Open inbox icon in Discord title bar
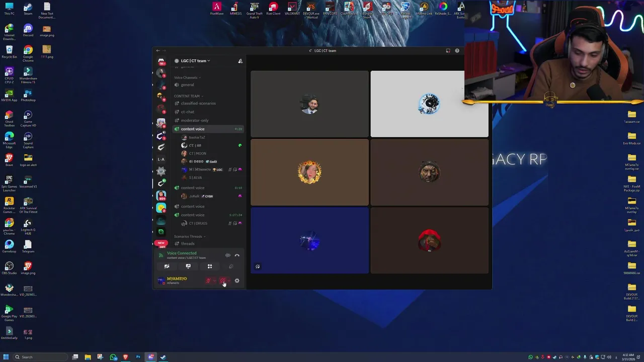The image size is (644, 362). pyautogui.click(x=448, y=50)
